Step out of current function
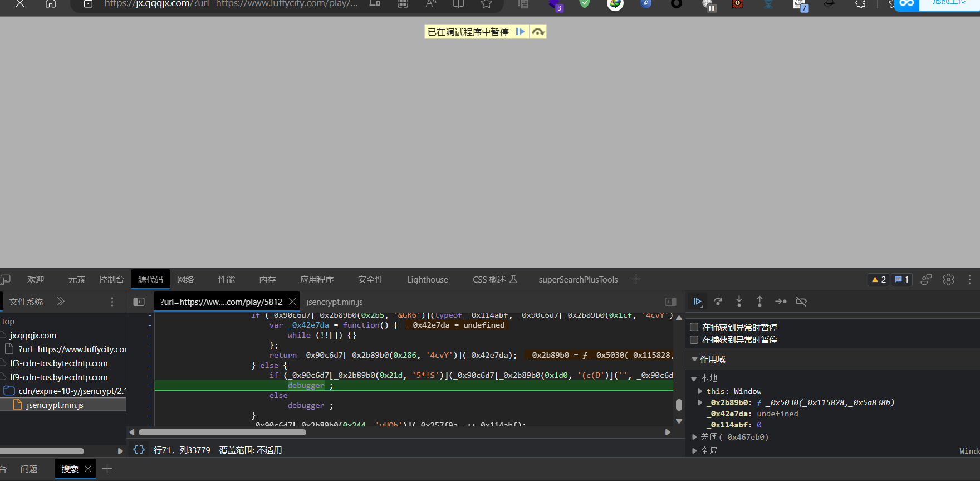Viewport: 980px width, 481px height. (x=759, y=302)
